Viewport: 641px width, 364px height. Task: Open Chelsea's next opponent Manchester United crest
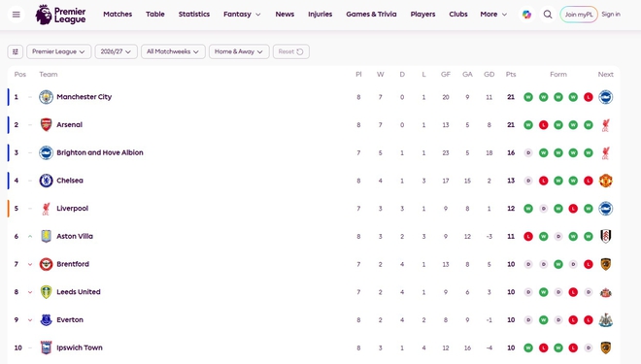(x=605, y=181)
